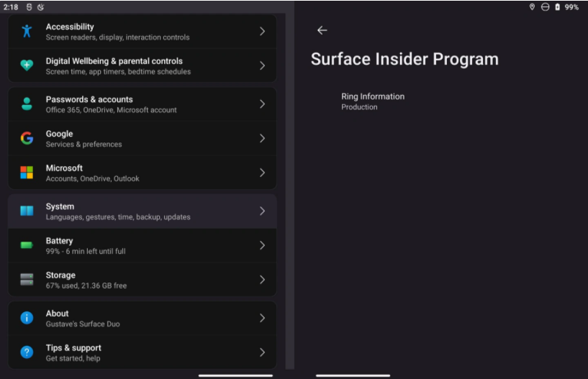The image size is (588, 379).
Task: Open Battery settings via its chevron
Action: pos(262,245)
